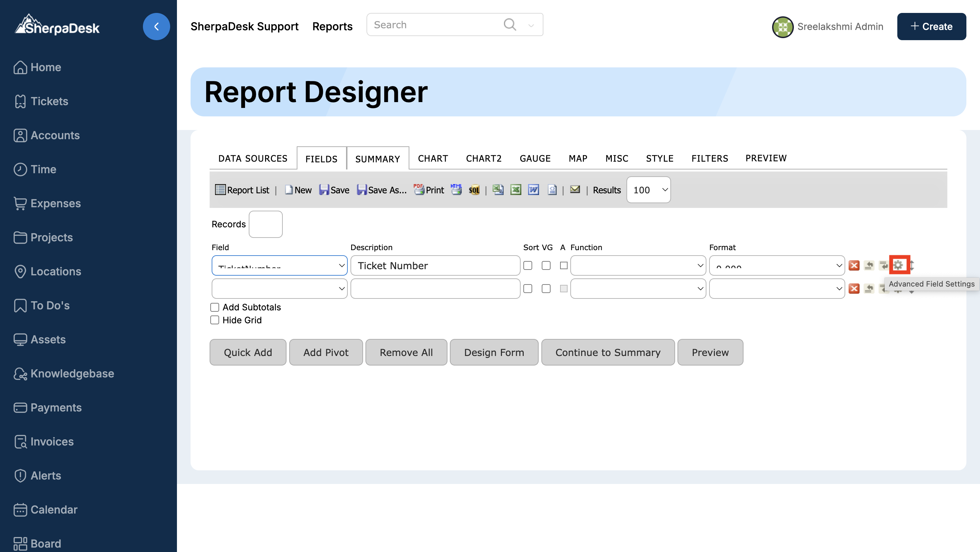The image size is (980, 552).
Task: Open Knowledgebase in the sidebar
Action: point(72,373)
